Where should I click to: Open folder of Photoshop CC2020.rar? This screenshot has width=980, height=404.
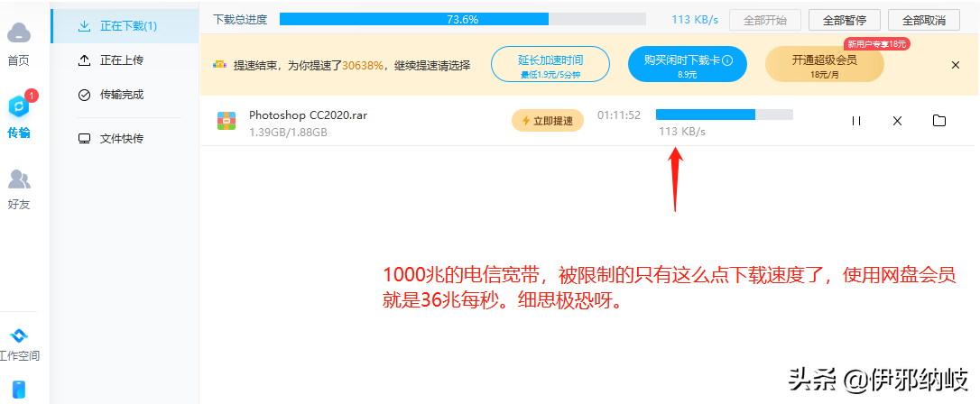pos(938,121)
